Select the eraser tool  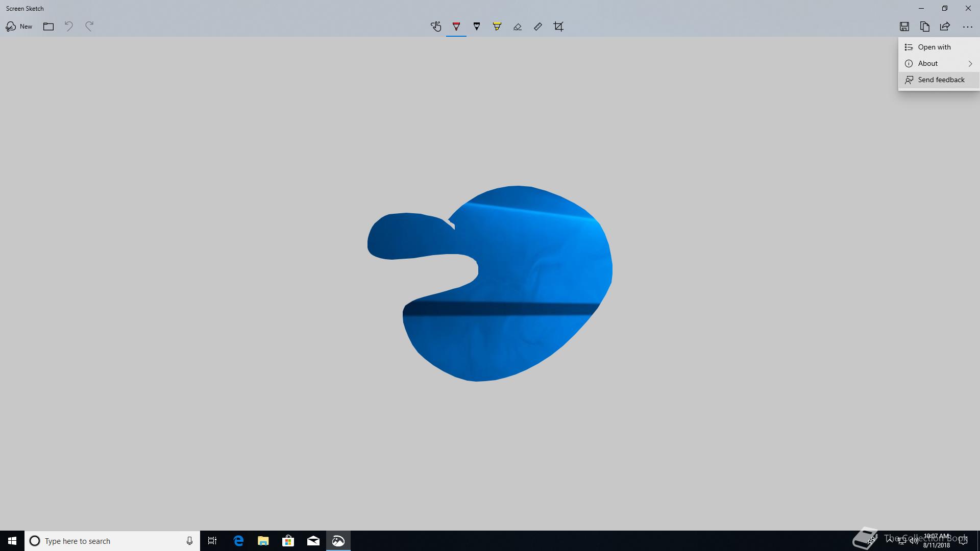[518, 27]
